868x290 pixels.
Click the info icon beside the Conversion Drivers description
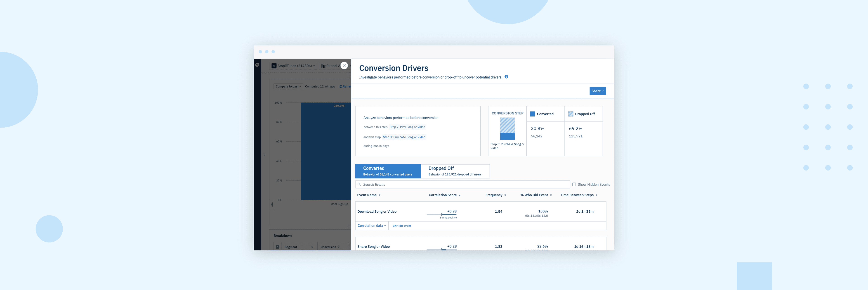(x=506, y=77)
